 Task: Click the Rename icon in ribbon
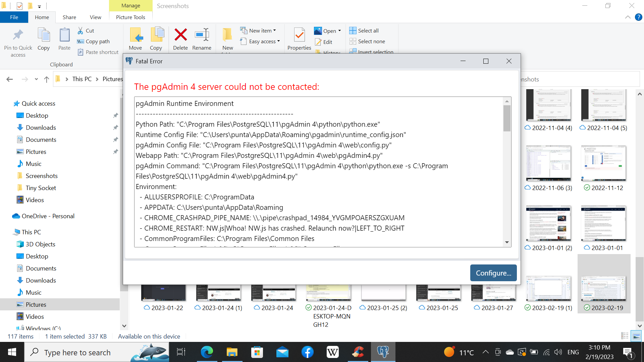202,35
